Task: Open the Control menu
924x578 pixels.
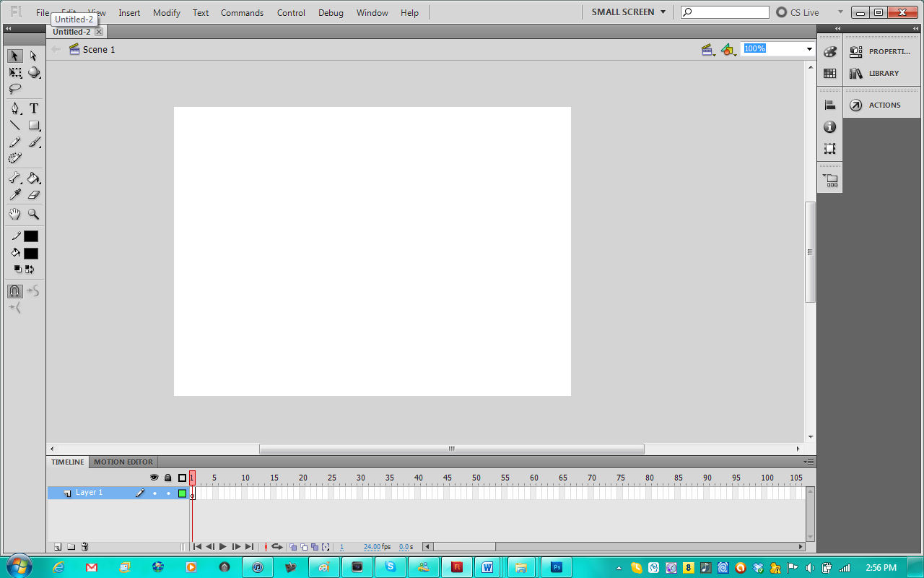Action: [291, 13]
